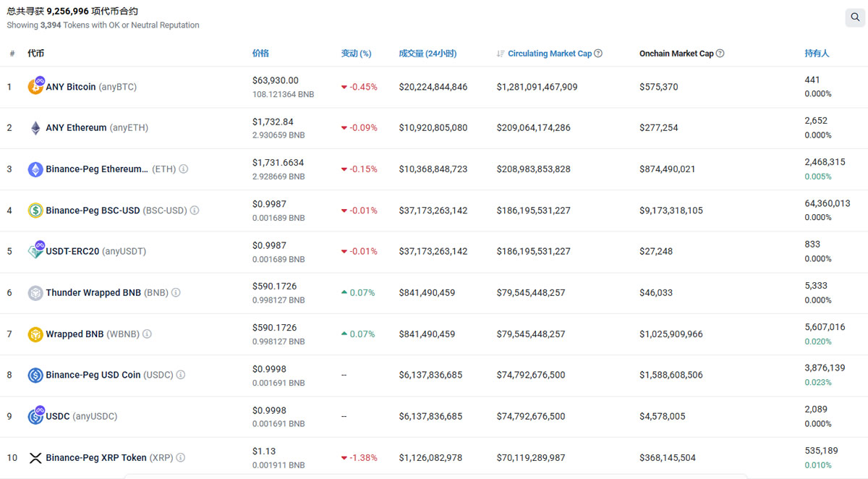Click the Onchain Market Cap header text

676,54
